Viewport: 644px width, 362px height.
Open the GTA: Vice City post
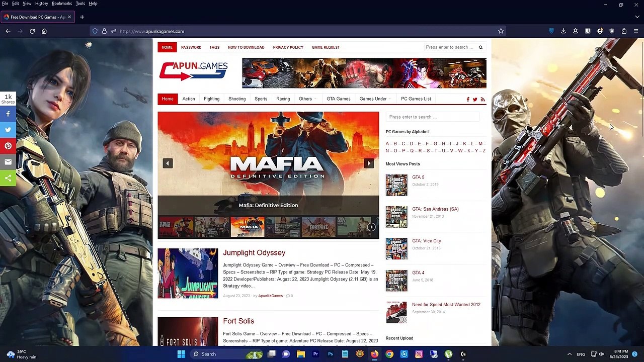[x=427, y=241]
